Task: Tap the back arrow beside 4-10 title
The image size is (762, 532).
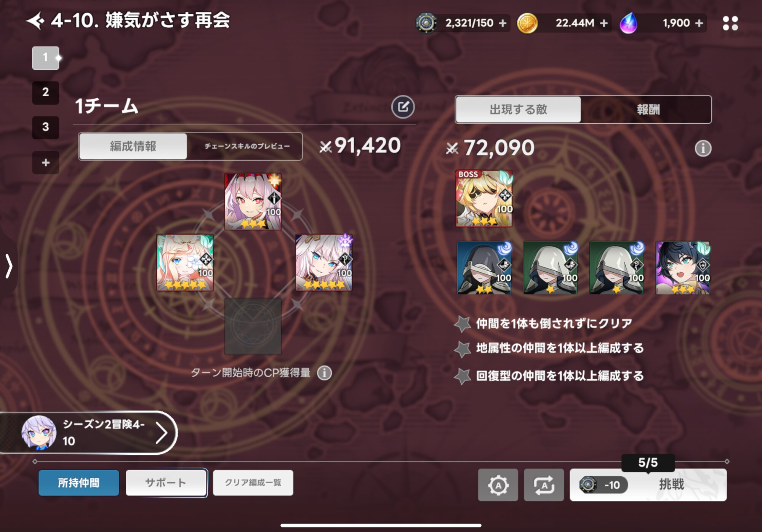Action: pyautogui.click(x=35, y=21)
